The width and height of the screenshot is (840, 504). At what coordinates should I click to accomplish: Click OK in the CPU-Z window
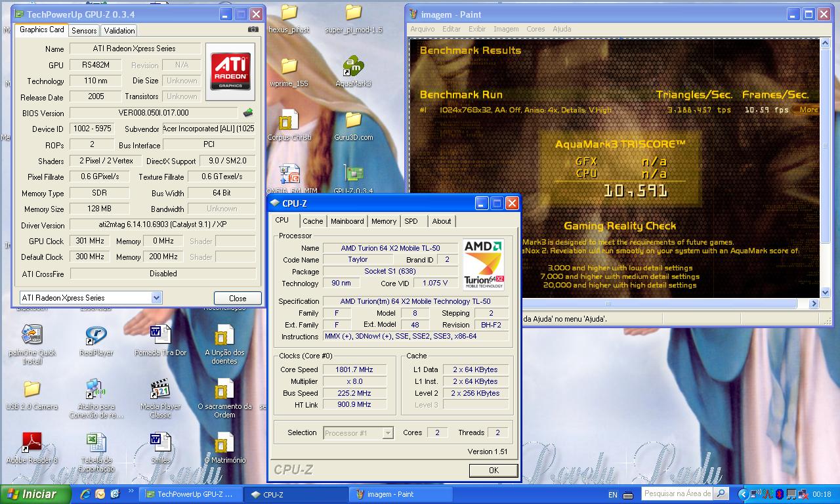pyautogui.click(x=493, y=470)
